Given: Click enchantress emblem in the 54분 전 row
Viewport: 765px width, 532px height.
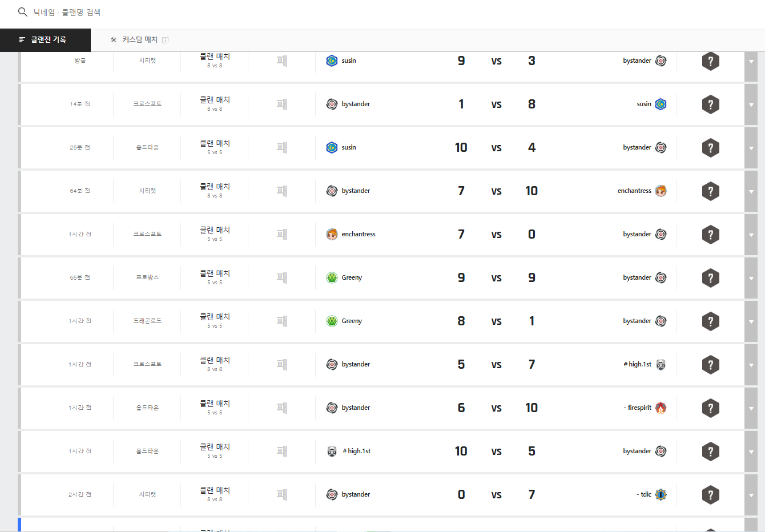Looking at the screenshot, I should (661, 191).
